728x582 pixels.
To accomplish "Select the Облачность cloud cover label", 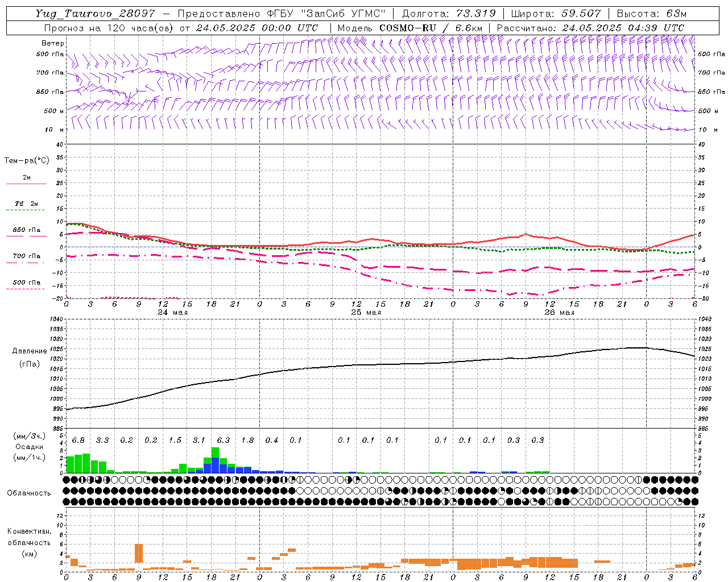I will pos(29,493).
